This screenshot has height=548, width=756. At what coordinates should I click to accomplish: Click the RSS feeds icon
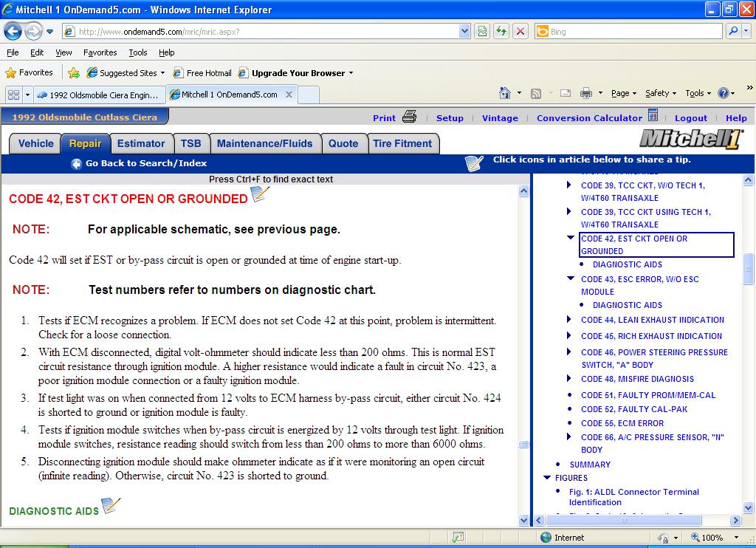point(536,94)
